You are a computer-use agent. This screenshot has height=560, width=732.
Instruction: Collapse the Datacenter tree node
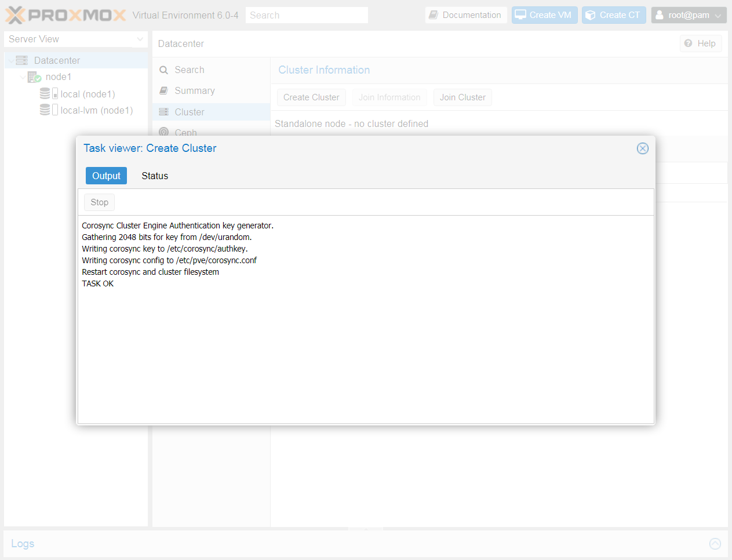(x=11, y=60)
